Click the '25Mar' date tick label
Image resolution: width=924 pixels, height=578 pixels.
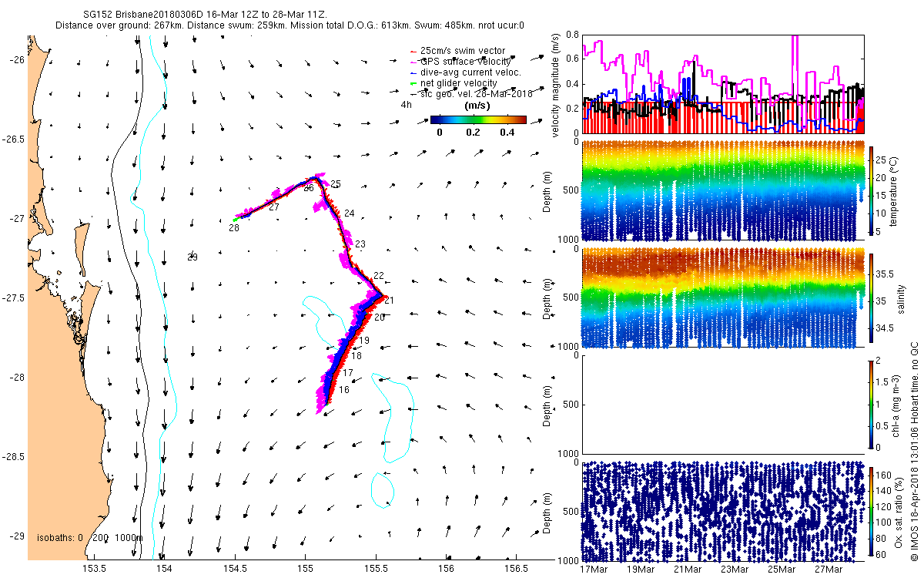pyautogui.click(x=782, y=570)
